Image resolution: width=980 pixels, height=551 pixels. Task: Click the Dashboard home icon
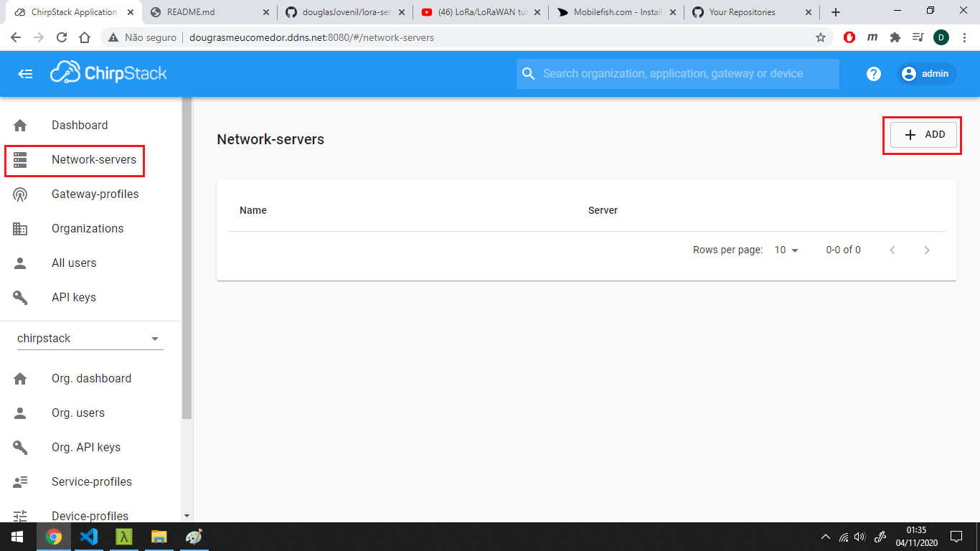click(x=20, y=126)
